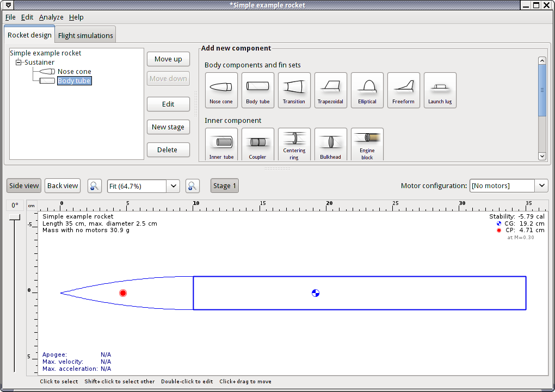This screenshot has width=555, height=392.
Task: Add an Elliptical fin set
Action: (x=367, y=90)
